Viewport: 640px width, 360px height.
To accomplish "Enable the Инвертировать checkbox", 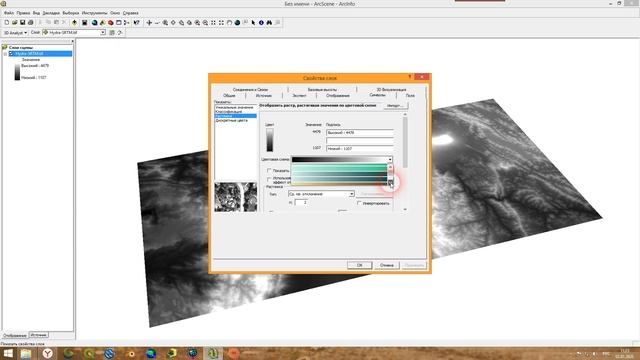I will tap(359, 203).
